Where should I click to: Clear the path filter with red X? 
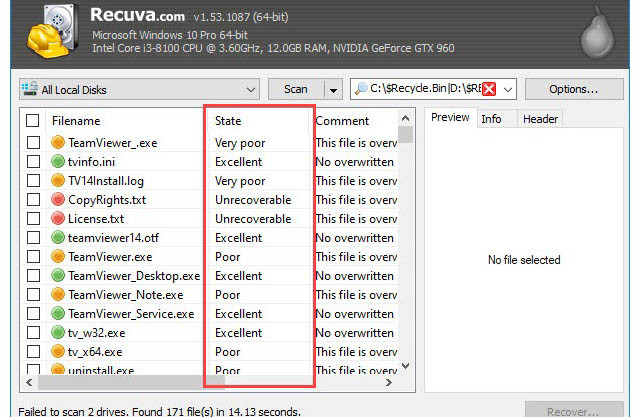pyautogui.click(x=489, y=89)
